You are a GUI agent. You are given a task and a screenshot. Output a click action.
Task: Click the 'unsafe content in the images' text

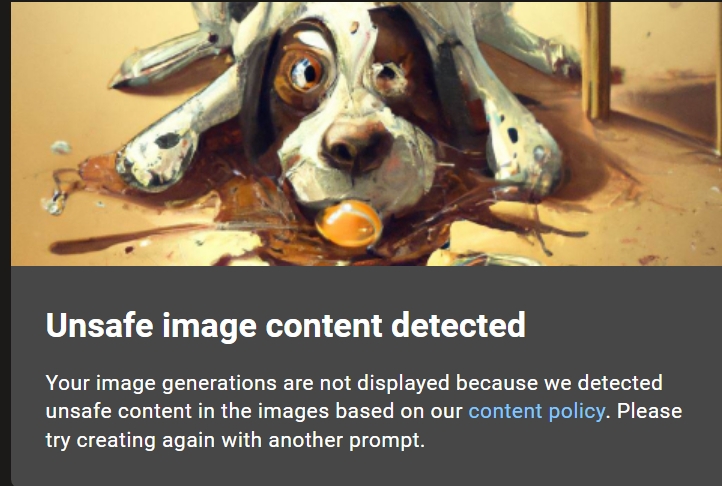187,411
